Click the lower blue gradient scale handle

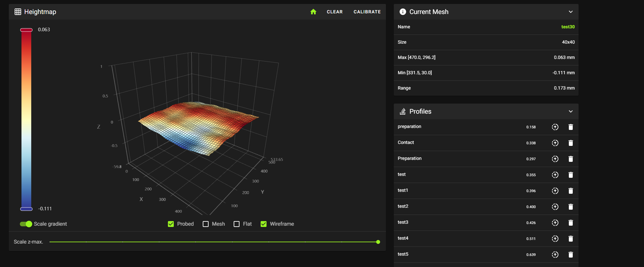[x=26, y=209]
